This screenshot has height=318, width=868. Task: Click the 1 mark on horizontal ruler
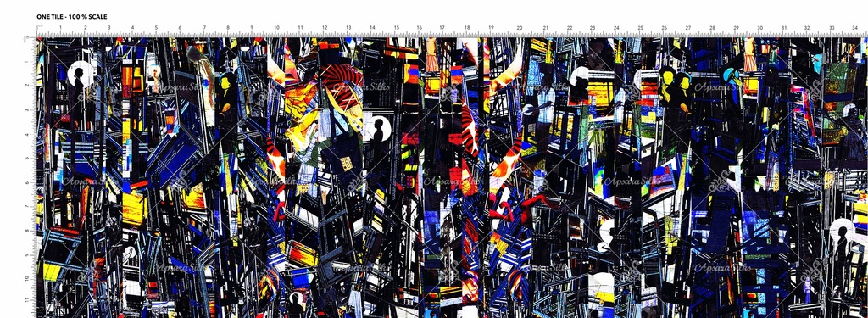tap(61, 28)
